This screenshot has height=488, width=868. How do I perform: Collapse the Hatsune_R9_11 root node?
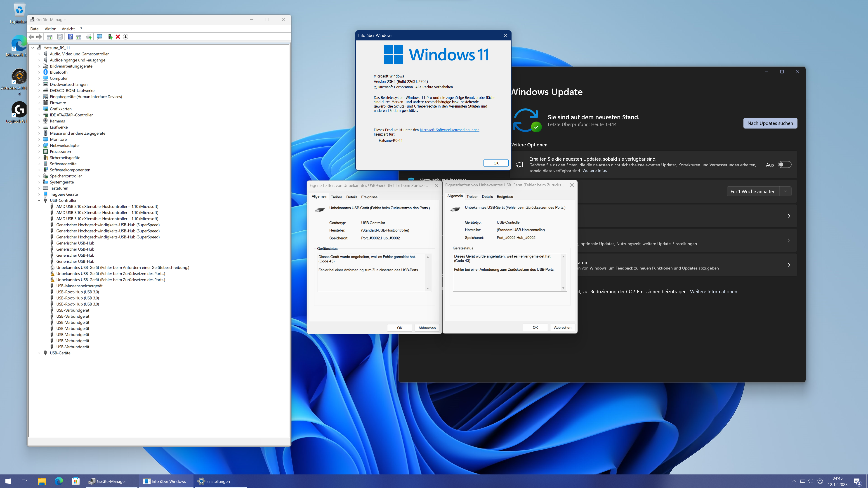(x=33, y=48)
